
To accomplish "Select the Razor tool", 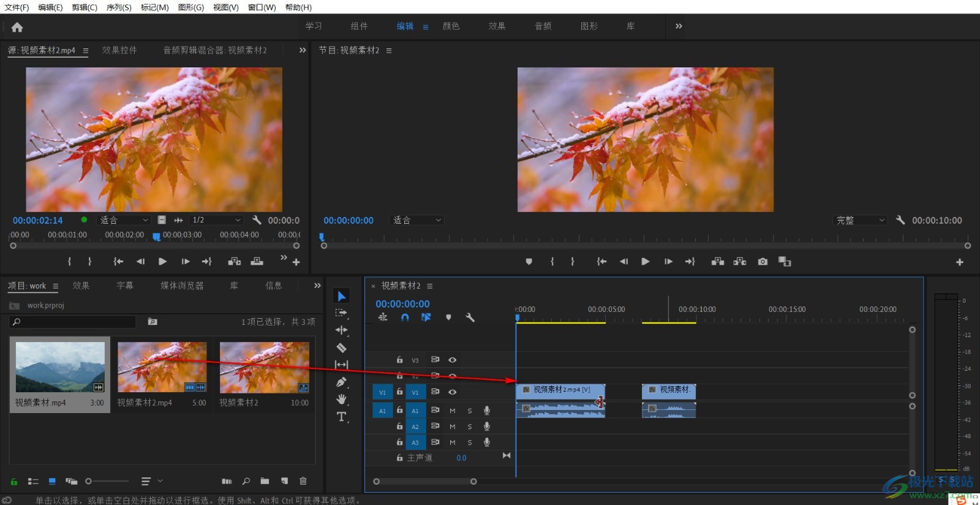I will click(341, 347).
